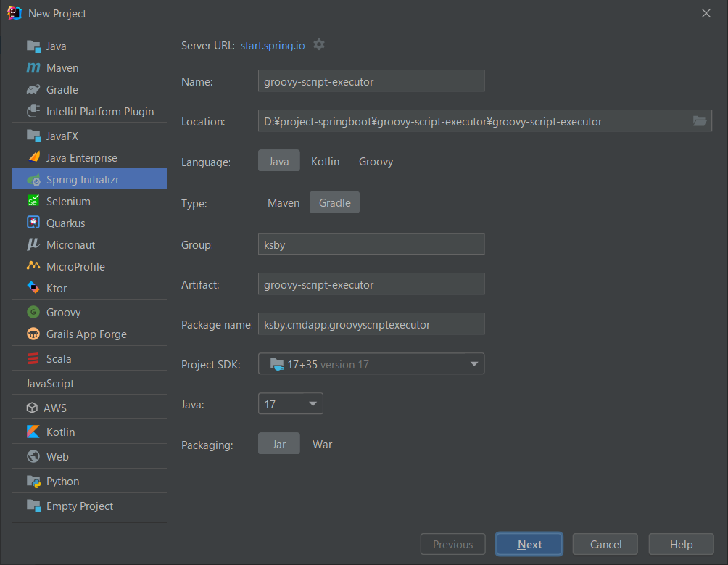Open server URL settings gear
728x565 pixels.
(x=319, y=45)
